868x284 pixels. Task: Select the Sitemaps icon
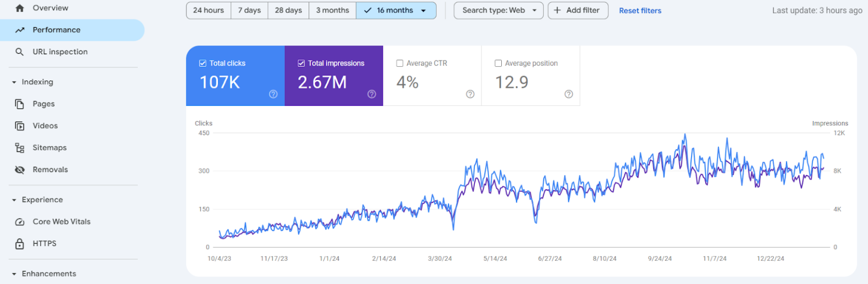coord(20,148)
